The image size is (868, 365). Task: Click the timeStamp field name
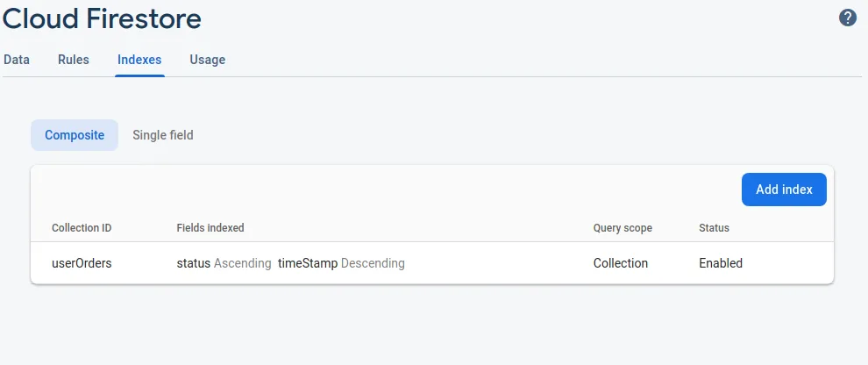click(x=307, y=263)
